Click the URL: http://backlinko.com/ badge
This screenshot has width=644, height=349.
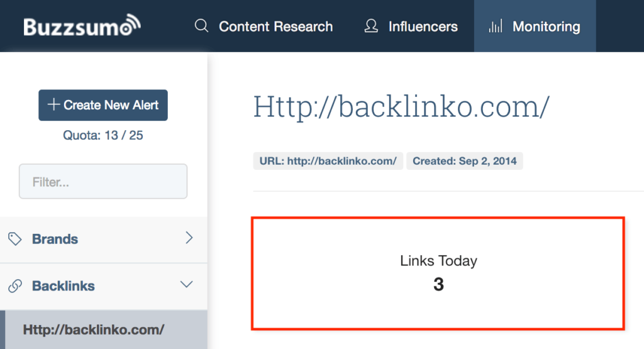(x=328, y=161)
